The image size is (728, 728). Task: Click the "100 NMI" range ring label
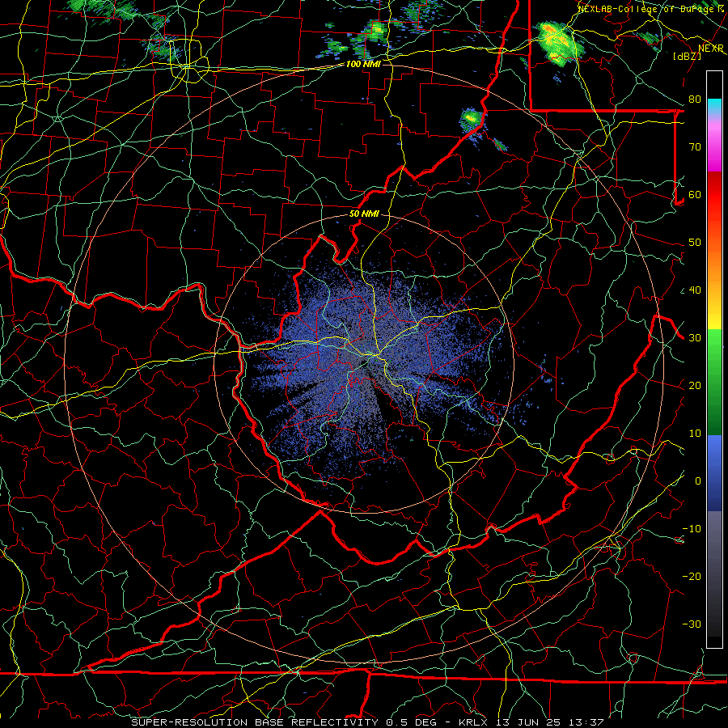click(x=363, y=64)
